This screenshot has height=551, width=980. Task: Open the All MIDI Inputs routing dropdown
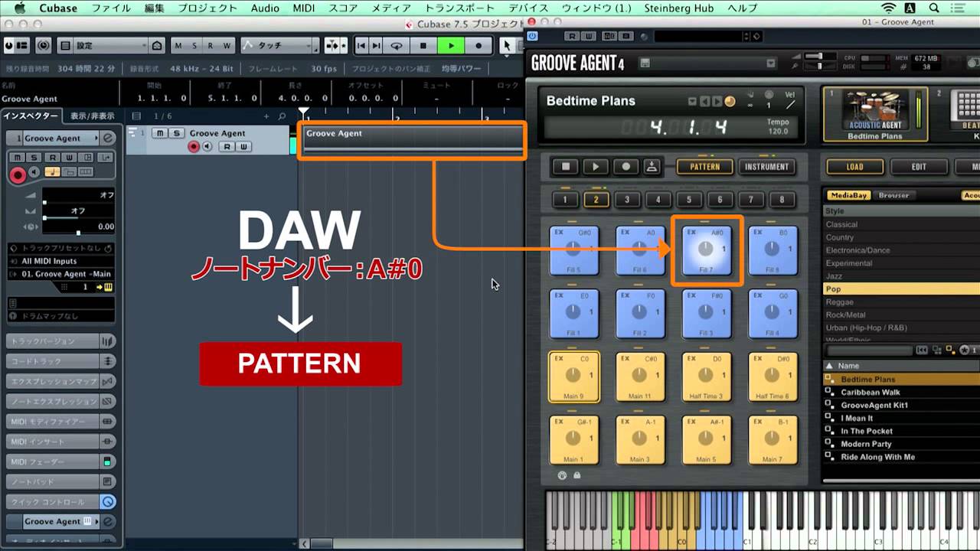(x=60, y=261)
